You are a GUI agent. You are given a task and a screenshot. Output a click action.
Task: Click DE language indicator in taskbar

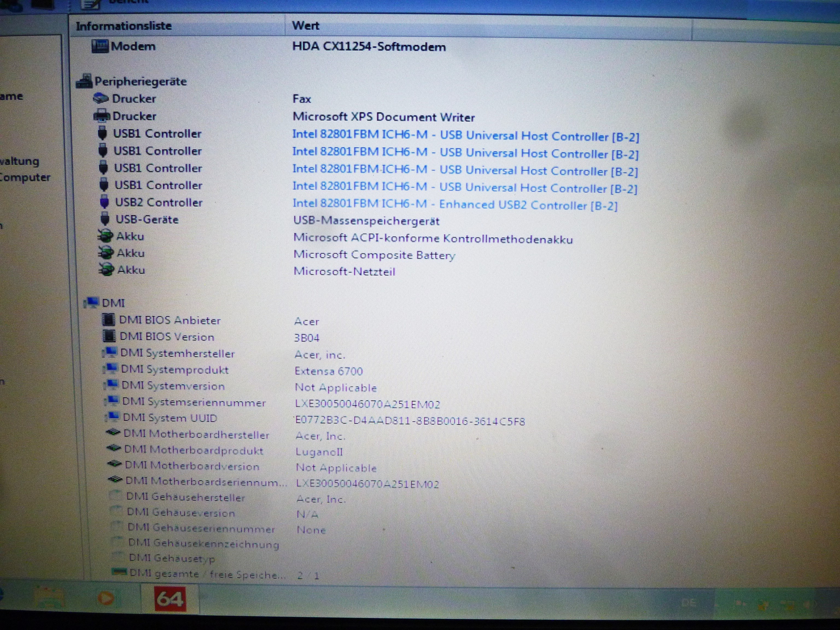click(x=689, y=603)
